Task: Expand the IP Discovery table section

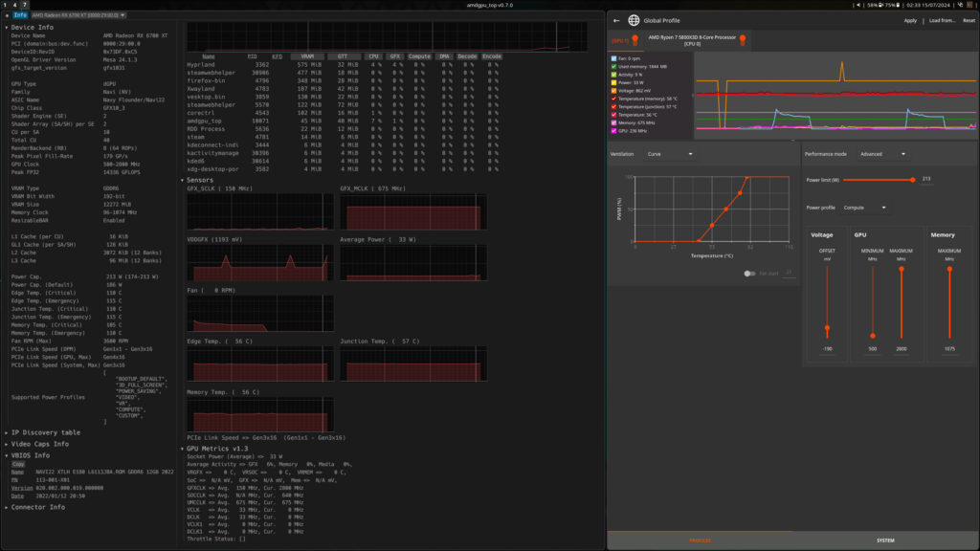Action: (42, 432)
